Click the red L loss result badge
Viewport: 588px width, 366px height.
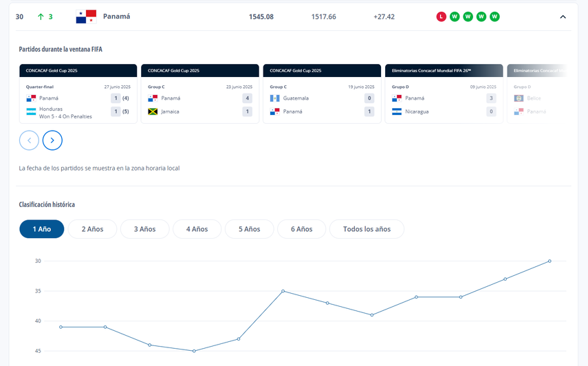(442, 17)
